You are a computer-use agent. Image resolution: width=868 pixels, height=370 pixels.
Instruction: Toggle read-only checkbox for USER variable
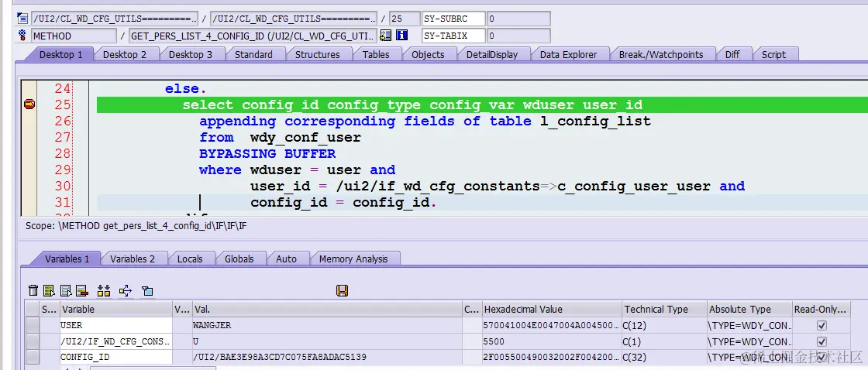pos(822,325)
